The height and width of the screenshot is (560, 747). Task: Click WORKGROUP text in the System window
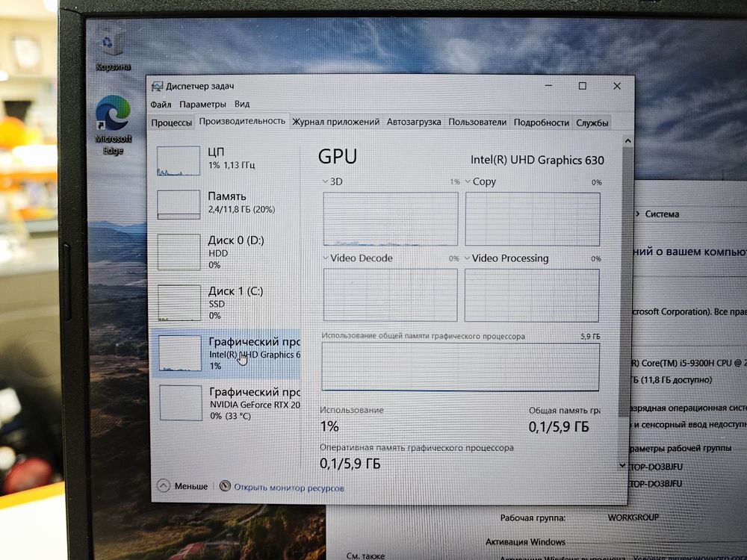[633, 517]
